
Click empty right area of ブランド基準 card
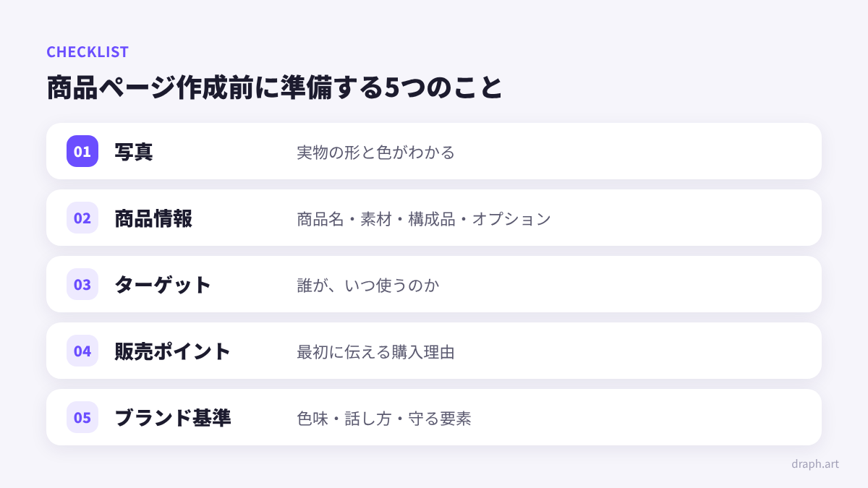[x=644, y=417]
